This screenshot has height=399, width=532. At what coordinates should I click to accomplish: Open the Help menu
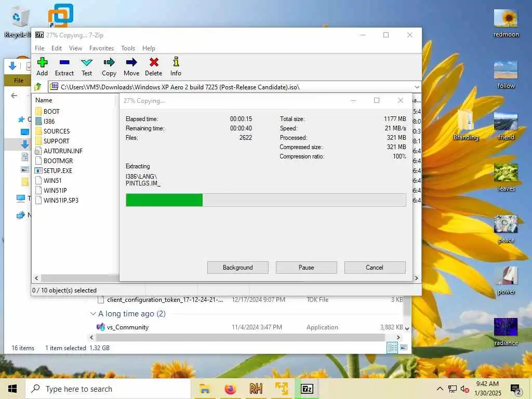149,48
